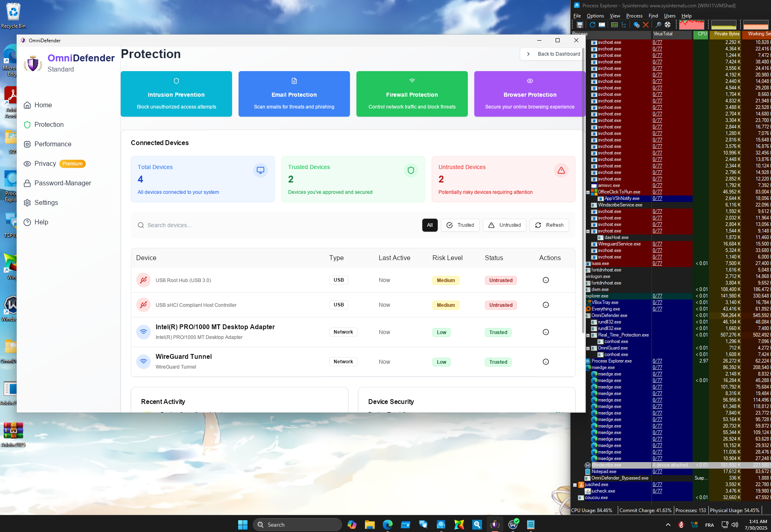Go back to the Dashboard

(x=552, y=54)
